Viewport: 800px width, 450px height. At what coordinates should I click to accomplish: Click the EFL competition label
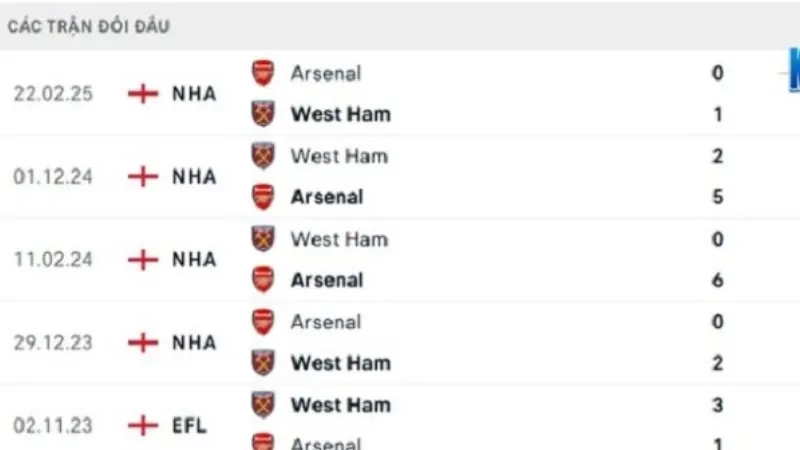(x=189, y=426)
